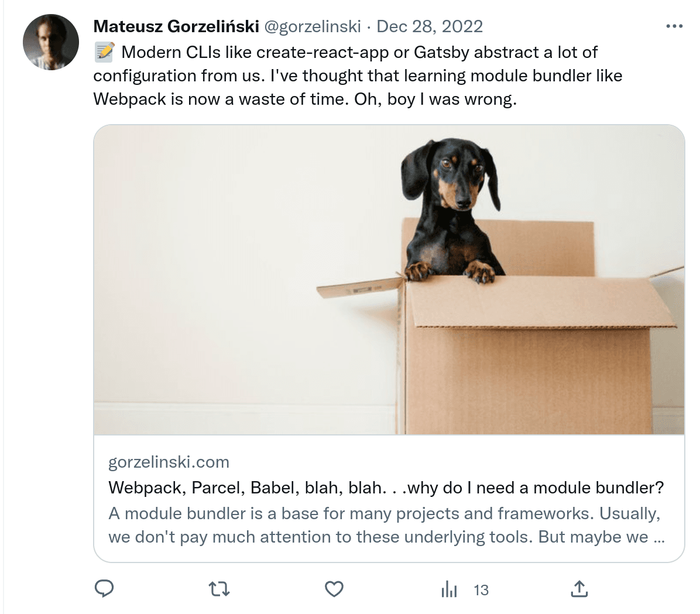Viewport: 700px width, 614px height.
Task: Open Mateusz Gorzeliński's profile avatar
Action: (x=51, y=42)
